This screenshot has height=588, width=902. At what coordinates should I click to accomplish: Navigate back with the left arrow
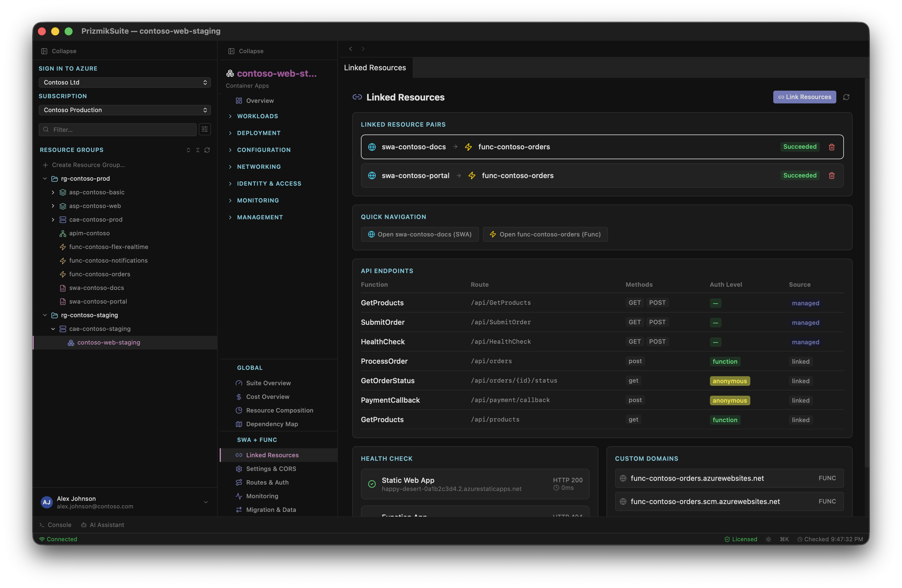click(x=350, y=49)
